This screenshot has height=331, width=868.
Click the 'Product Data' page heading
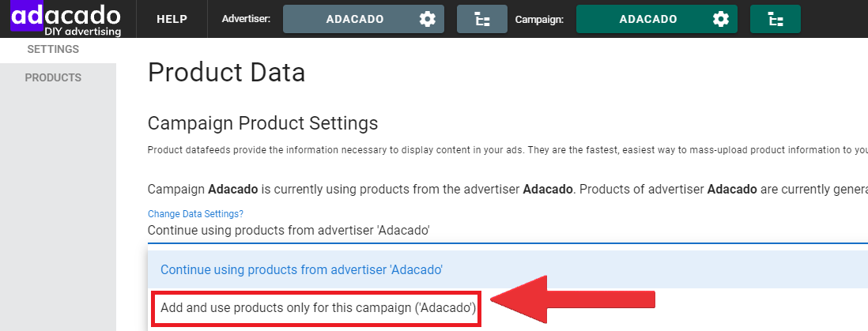[226, 73]
